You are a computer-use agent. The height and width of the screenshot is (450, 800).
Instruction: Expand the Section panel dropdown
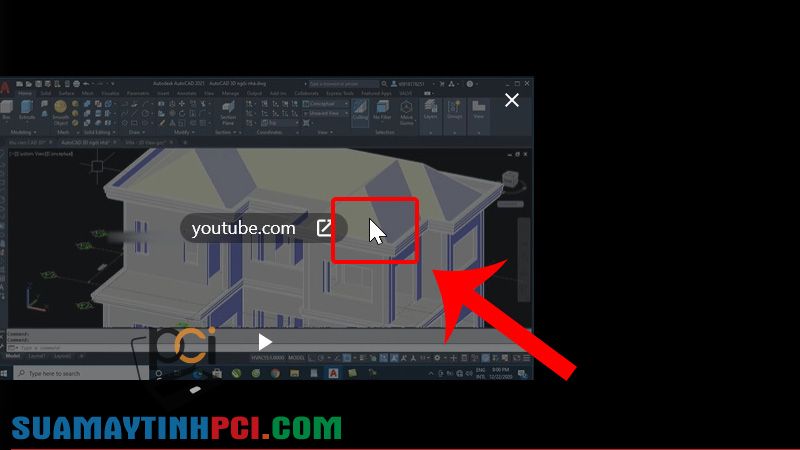click(225, 132)
